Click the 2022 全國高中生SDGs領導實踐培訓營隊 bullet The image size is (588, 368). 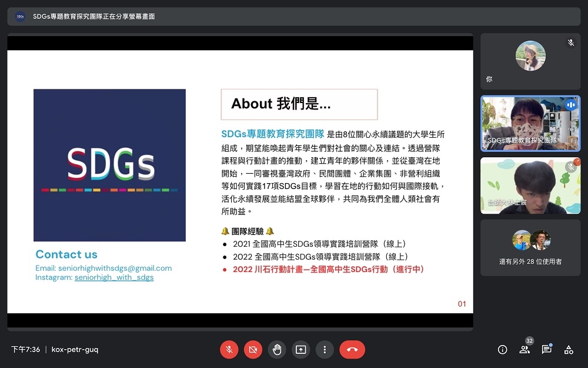[320, 257]
